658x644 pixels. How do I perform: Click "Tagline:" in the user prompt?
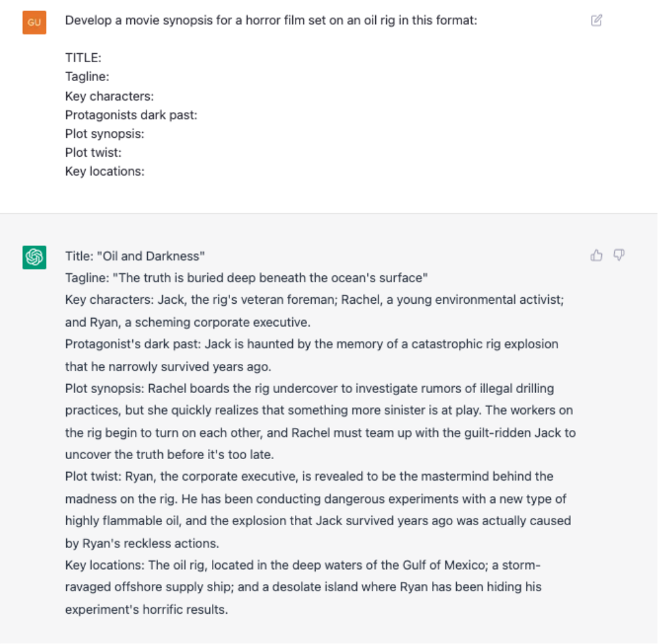87,77
